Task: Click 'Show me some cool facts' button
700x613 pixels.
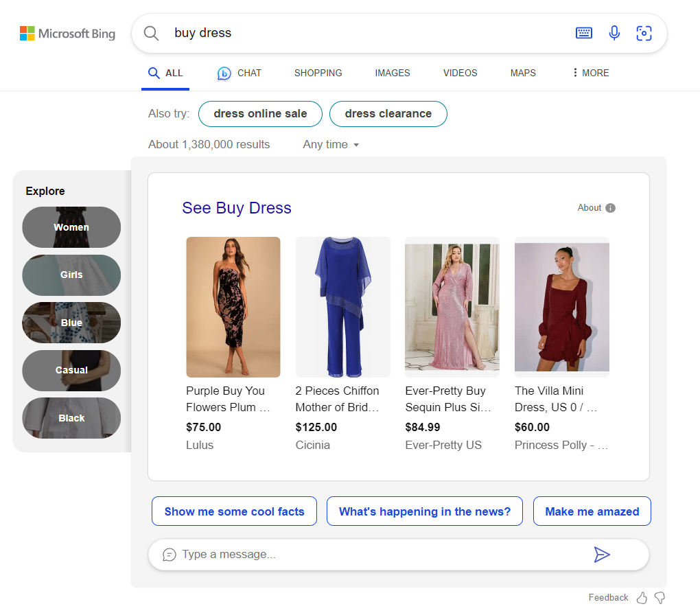Action: (235, 511)
